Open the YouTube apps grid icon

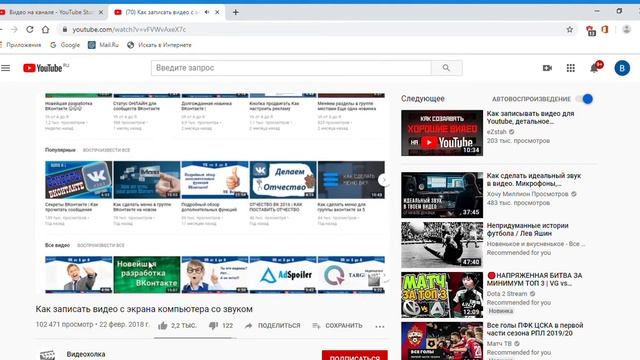tap(571, 68)
